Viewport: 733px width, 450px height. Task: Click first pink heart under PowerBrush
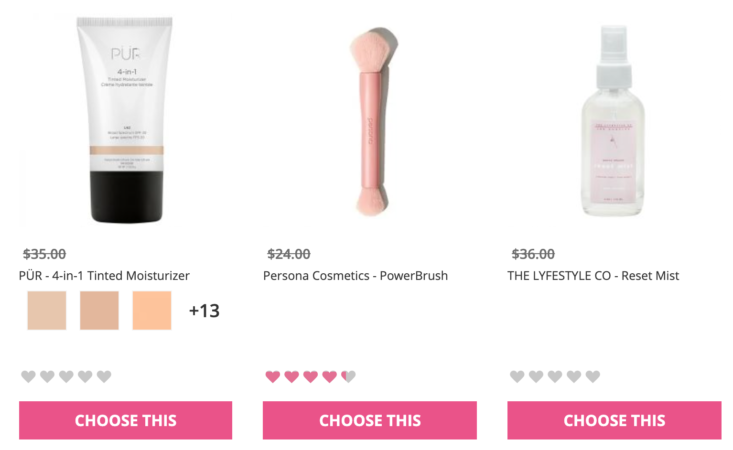coord(273,376)
